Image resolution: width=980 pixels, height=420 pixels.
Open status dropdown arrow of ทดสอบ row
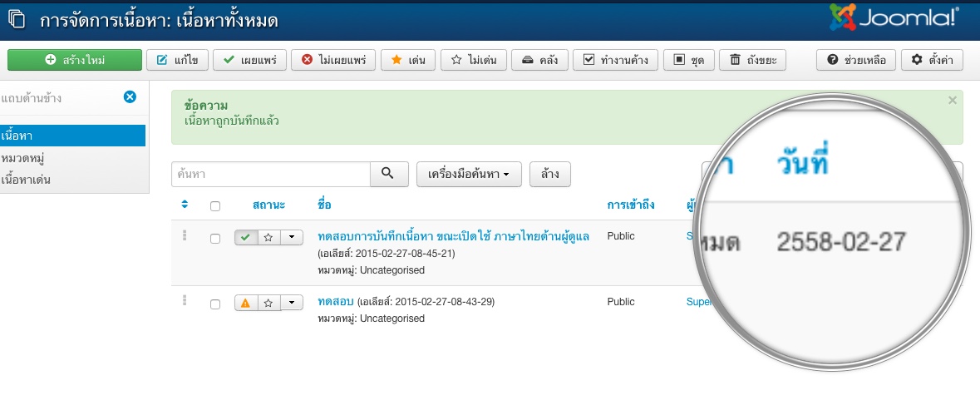[291, 303]
